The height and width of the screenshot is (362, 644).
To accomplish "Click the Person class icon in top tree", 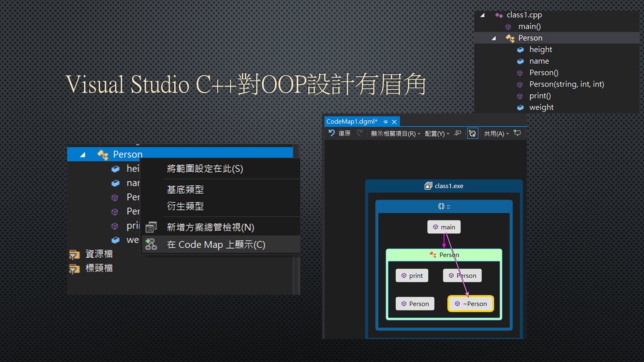I will coord(510,38).
